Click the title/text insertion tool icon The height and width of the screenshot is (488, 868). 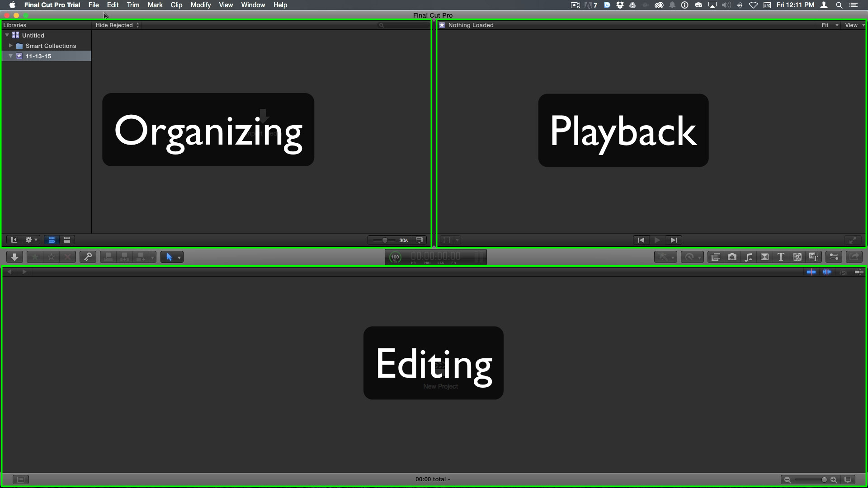pyautogui.click(x=781, y=257)
